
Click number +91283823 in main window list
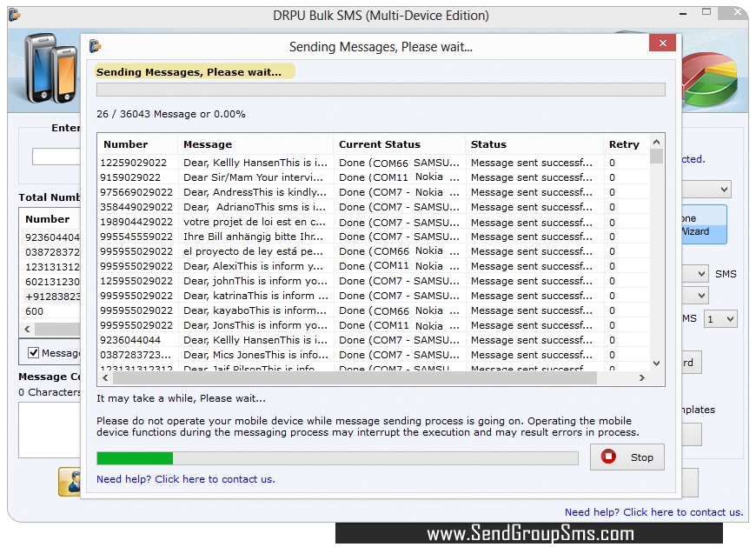point(52,297)
